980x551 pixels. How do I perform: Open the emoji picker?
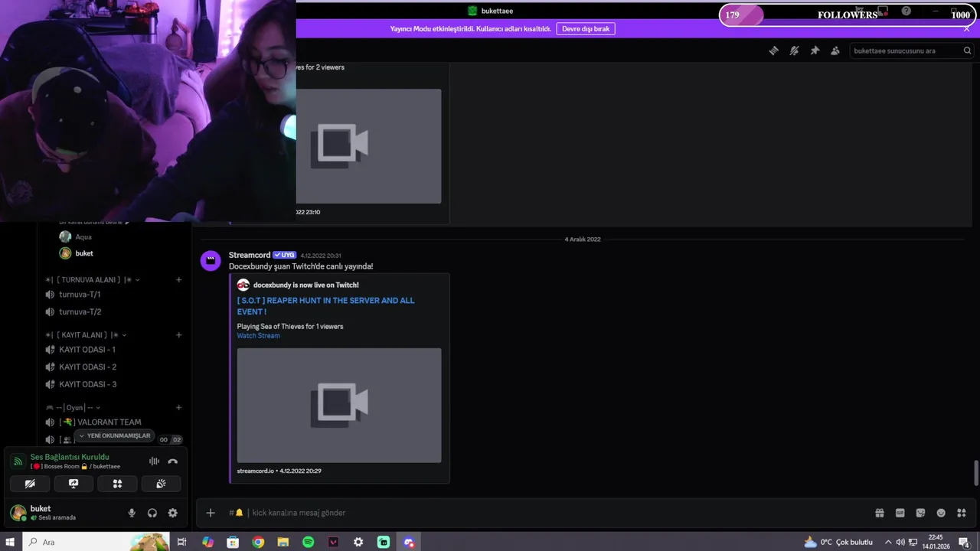pyautogui.click(x=941, y=513)
